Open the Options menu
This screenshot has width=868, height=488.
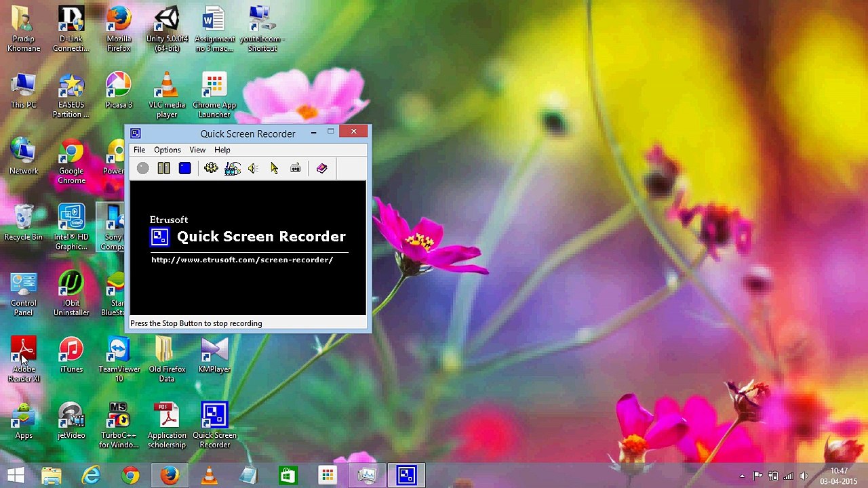point(167,150)
